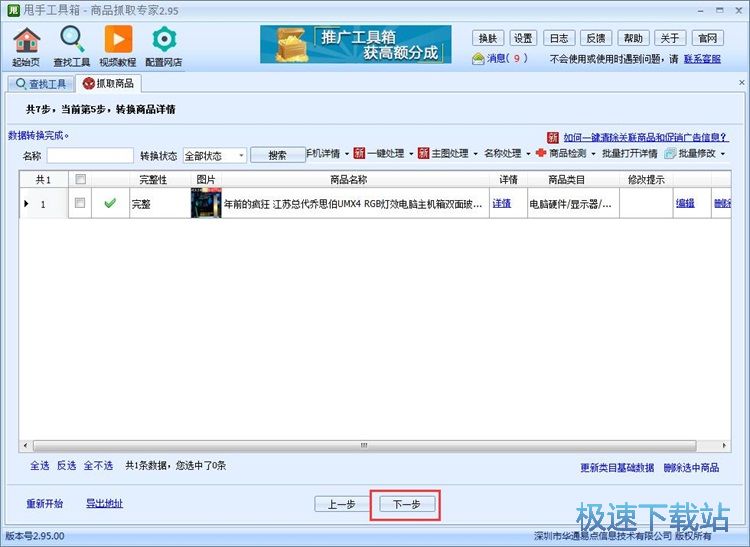Toggle the select-all header checkbox
The height and width of the screenshot is (547, 750).
pyautogui.click(x=80, y=179)
